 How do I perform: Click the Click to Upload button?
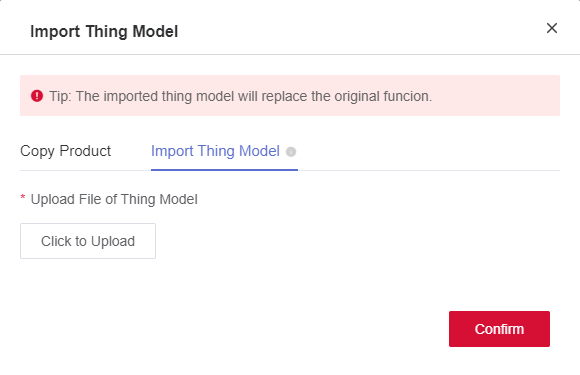[x=88, y=241]
